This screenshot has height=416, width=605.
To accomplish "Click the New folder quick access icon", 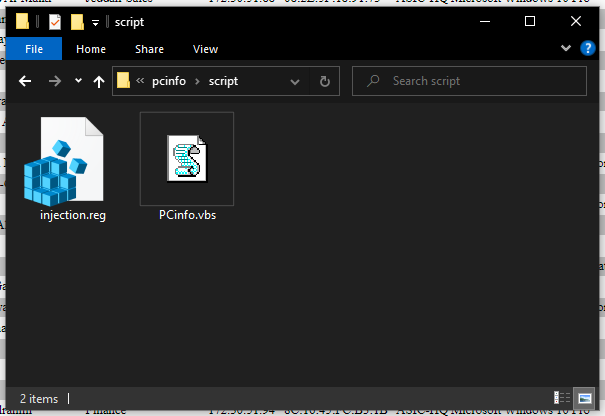I will (77, 22).
